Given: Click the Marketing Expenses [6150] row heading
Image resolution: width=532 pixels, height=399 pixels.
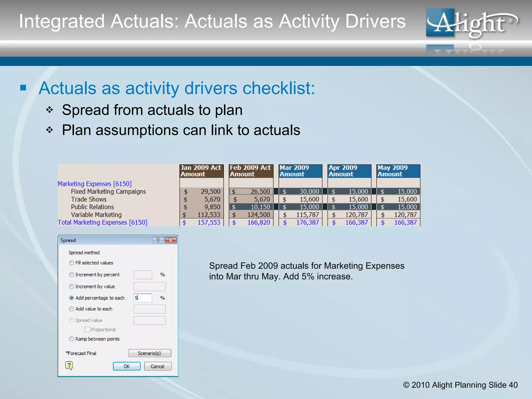Looking at the screenshot, I should (x=95, y=184).
